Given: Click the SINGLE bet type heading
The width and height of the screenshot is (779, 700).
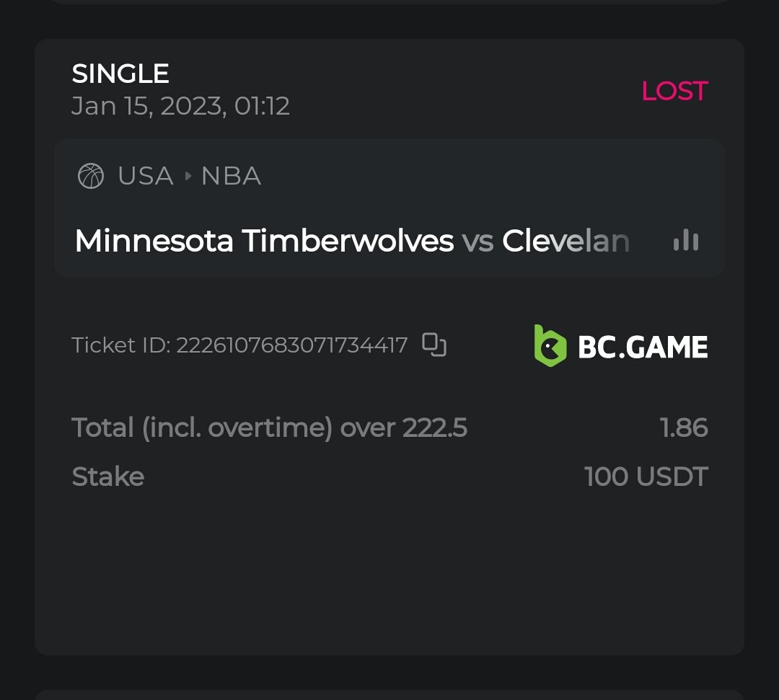Looking at the screenshot, I should pos(120,74).
